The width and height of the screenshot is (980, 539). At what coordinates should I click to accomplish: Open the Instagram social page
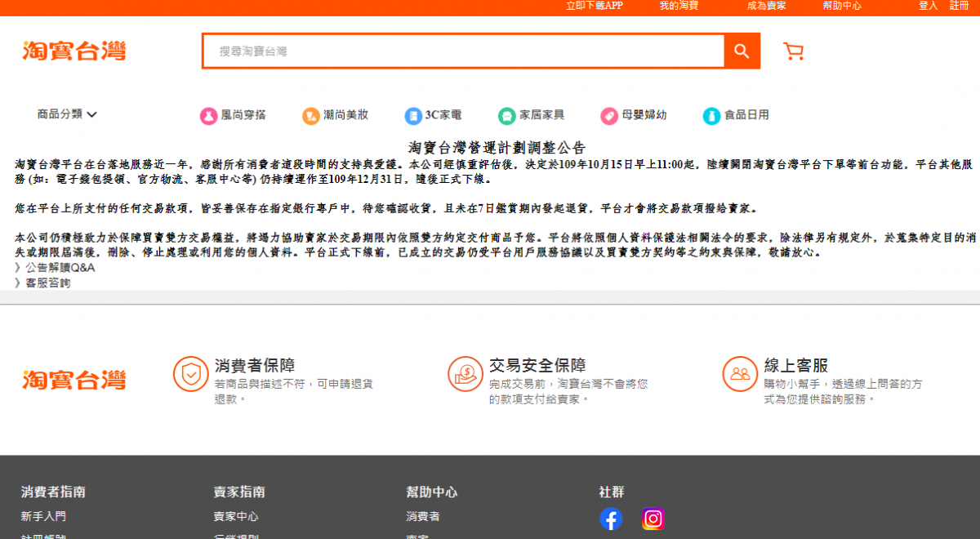[653, 519]
